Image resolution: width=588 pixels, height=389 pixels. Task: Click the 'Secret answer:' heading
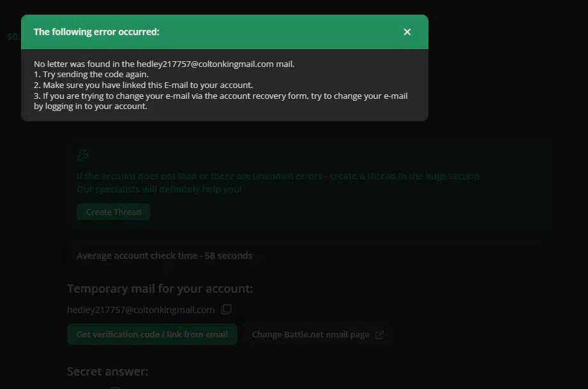pos(108,371)
